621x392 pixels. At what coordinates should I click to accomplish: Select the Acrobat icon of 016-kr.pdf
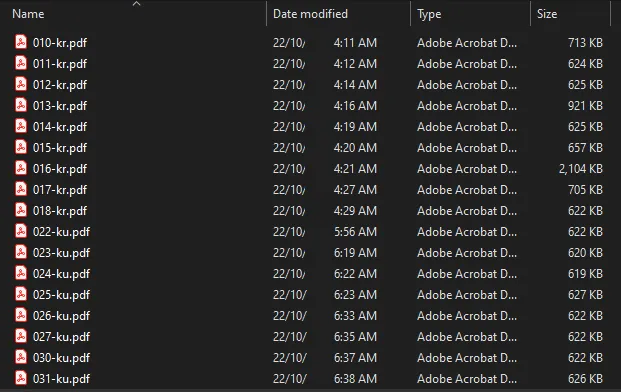[21, 168]
